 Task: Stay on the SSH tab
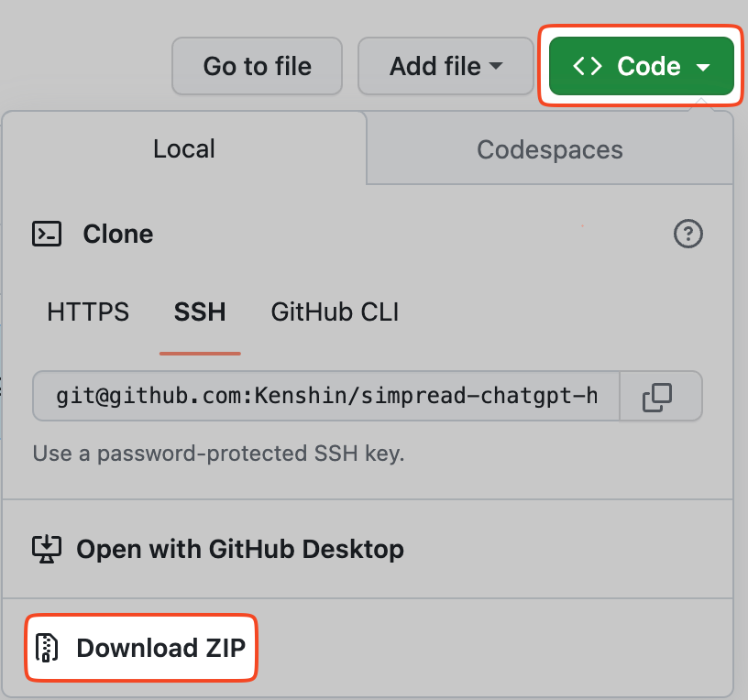200,312
